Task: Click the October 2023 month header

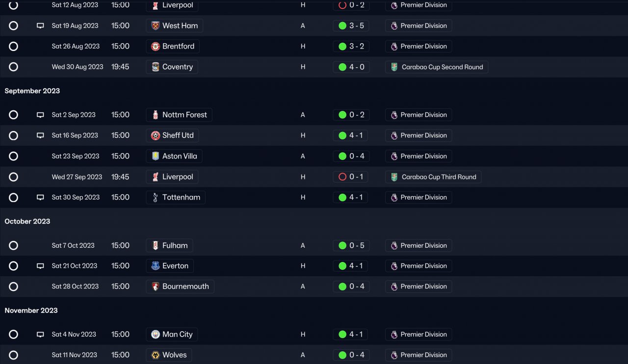Action: [x=27, y=221]
